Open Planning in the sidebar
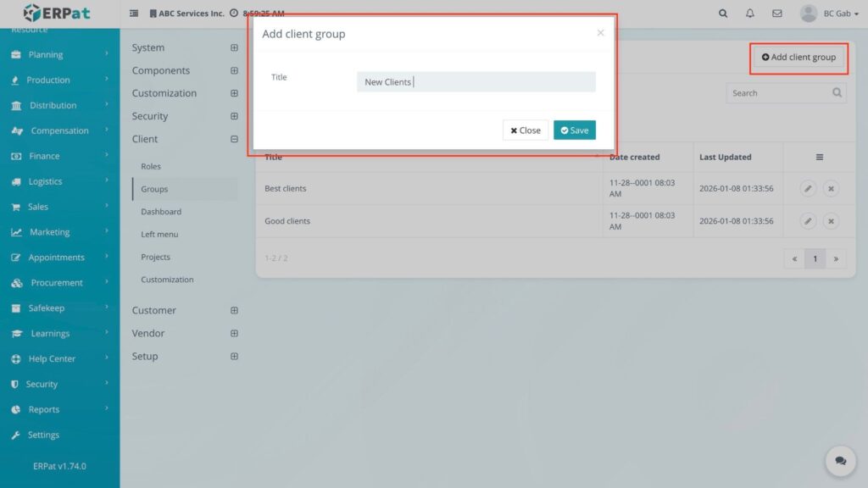868x488 pixels. click(x=60, y=54)
